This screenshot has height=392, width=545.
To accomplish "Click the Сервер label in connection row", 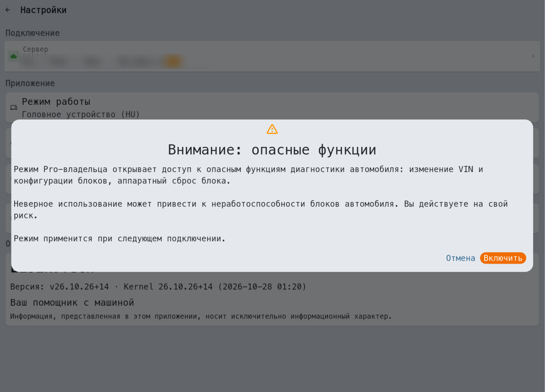I will click(x=35, y=49).
